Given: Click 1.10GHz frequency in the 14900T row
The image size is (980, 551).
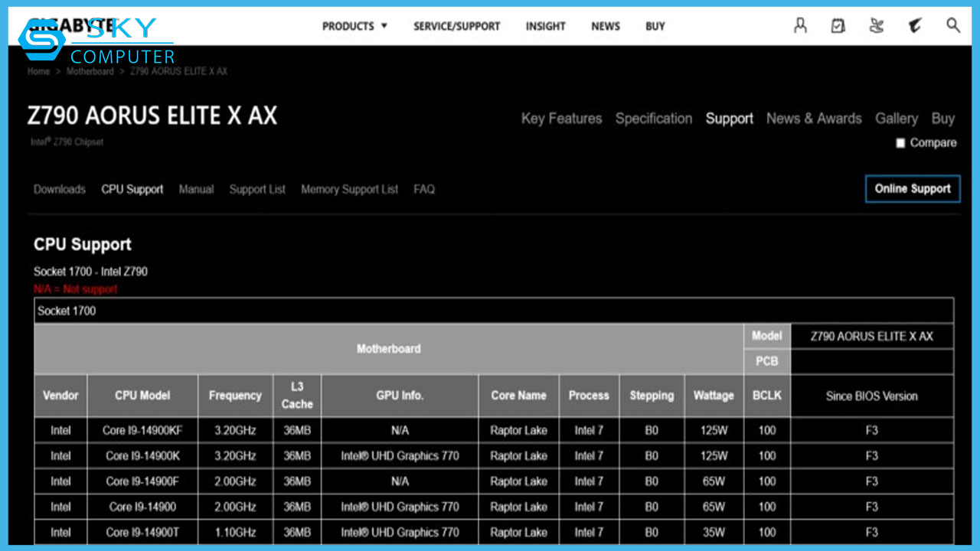Looking at the screenshot, I should (x=235, y=533).
